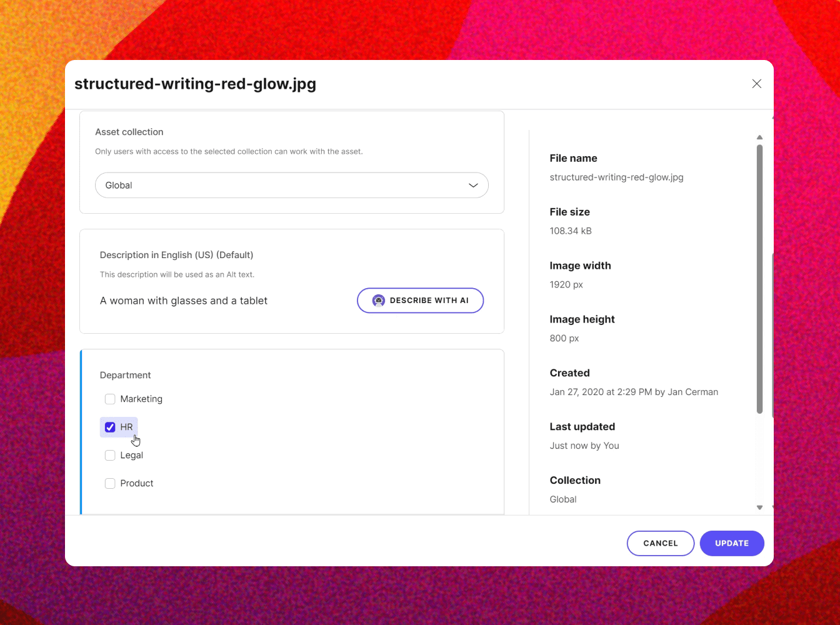Viewport: 840px width, 625px height.
Task: Click the 'Image width' heading
Action: point(581,266)
